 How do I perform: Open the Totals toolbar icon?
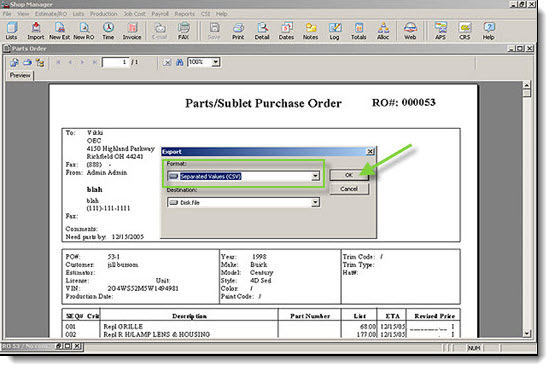tap(359, 31)
